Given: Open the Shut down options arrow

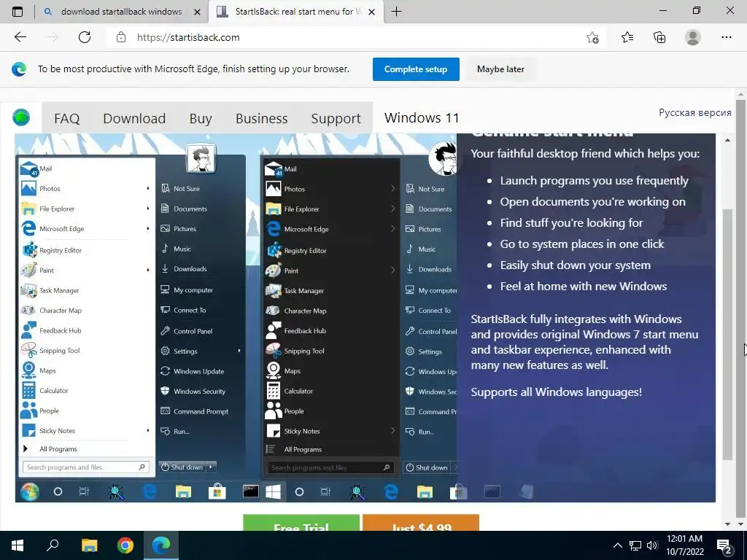Looking at the screenshot, I should click(211, 467).
